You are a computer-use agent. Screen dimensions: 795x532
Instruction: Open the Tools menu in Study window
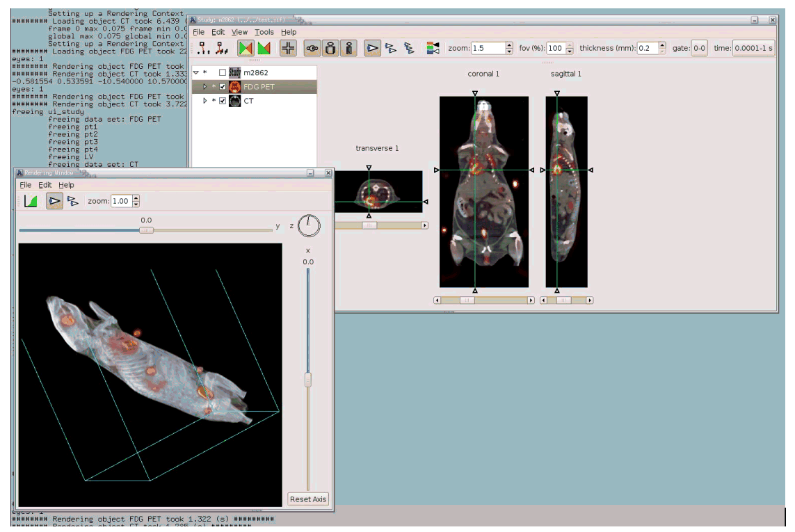tap(264, 32)
